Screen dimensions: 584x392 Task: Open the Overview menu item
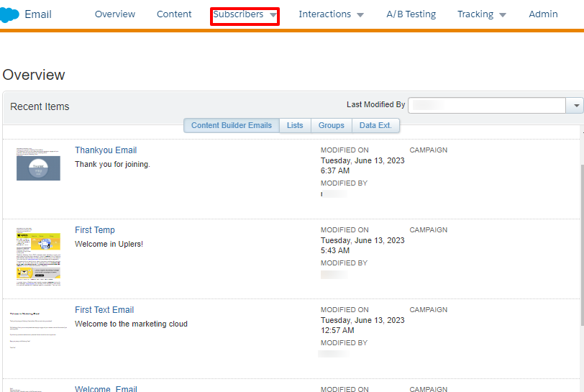[x=114, y=14]
